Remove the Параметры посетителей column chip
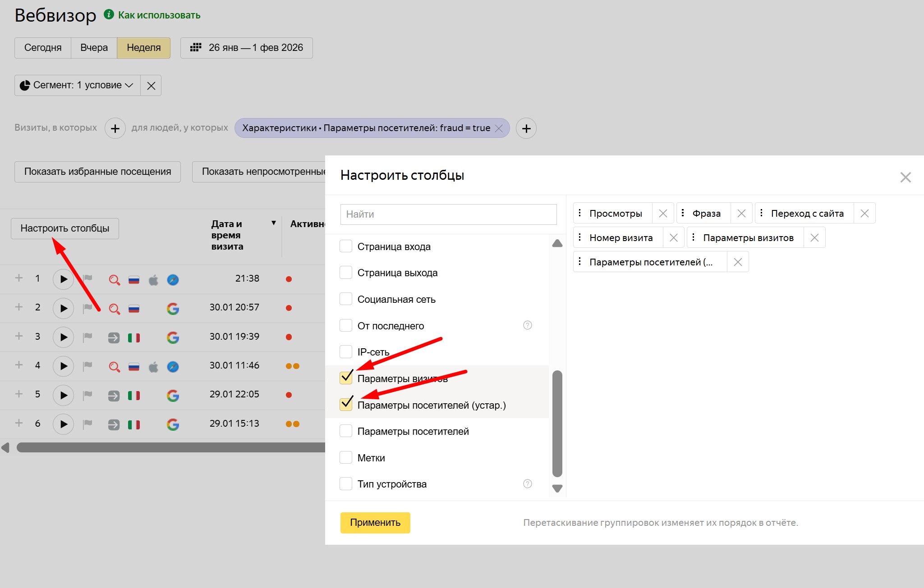Image resolution: width=924 pixels, height=588 pixels. [738, 262]
